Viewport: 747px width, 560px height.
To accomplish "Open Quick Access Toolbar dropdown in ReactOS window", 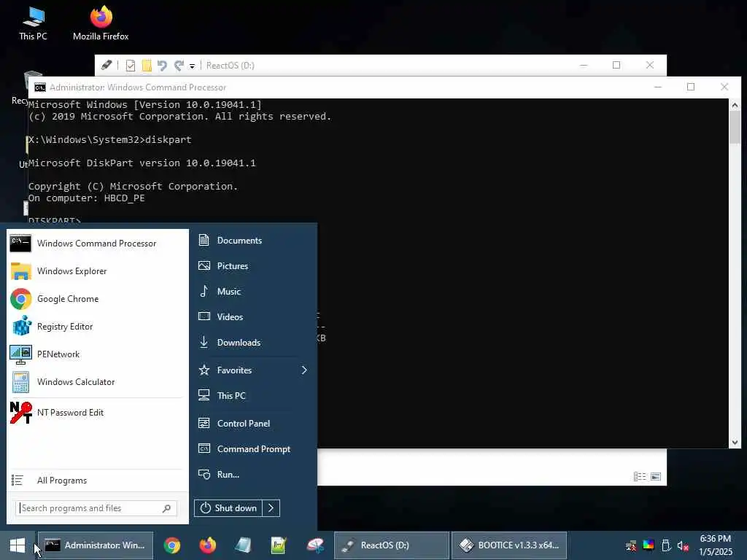I will click(x=192, y=66).
